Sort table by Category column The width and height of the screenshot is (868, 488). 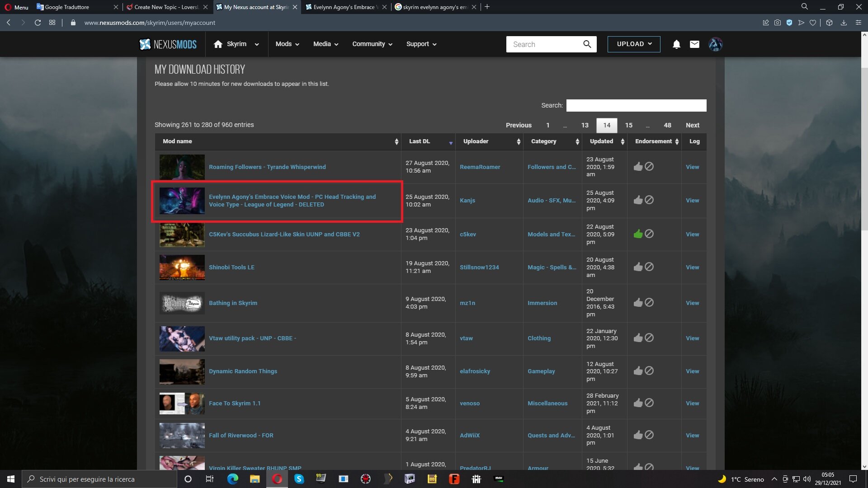tap(552, 141)
